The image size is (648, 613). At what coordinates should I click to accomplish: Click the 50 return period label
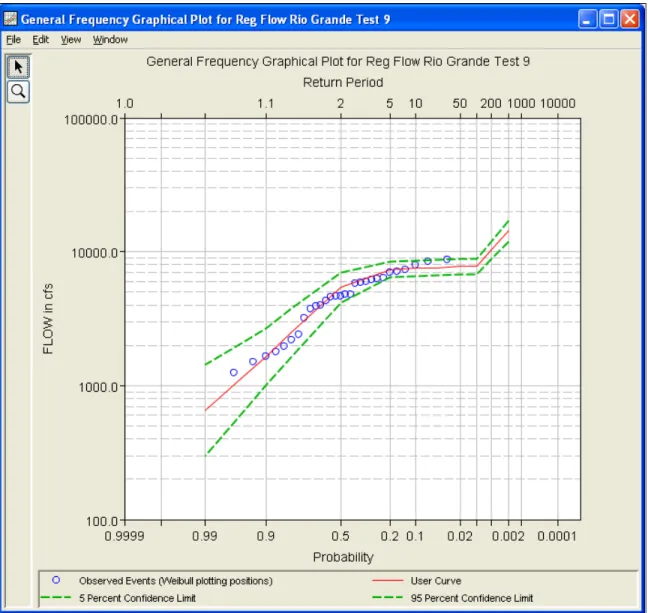[460, 103]
